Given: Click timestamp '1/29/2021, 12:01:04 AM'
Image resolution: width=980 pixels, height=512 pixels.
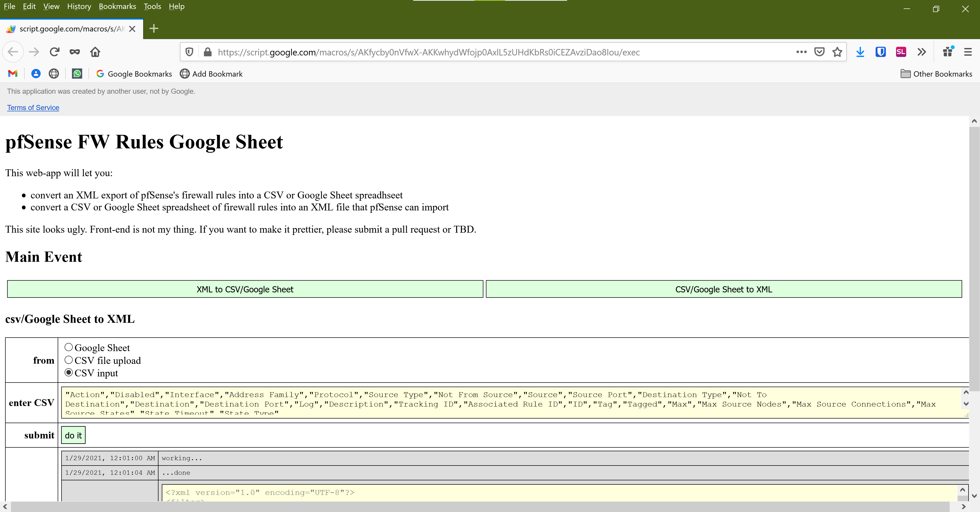Looking at the screenshot, I should [x=110, y=473].
